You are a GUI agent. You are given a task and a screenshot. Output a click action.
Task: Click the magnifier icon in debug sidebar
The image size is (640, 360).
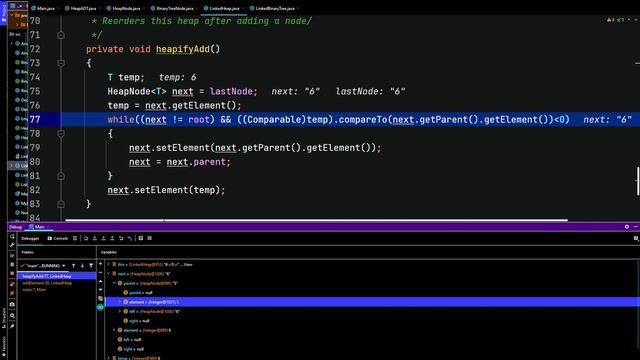click(12, 316)
